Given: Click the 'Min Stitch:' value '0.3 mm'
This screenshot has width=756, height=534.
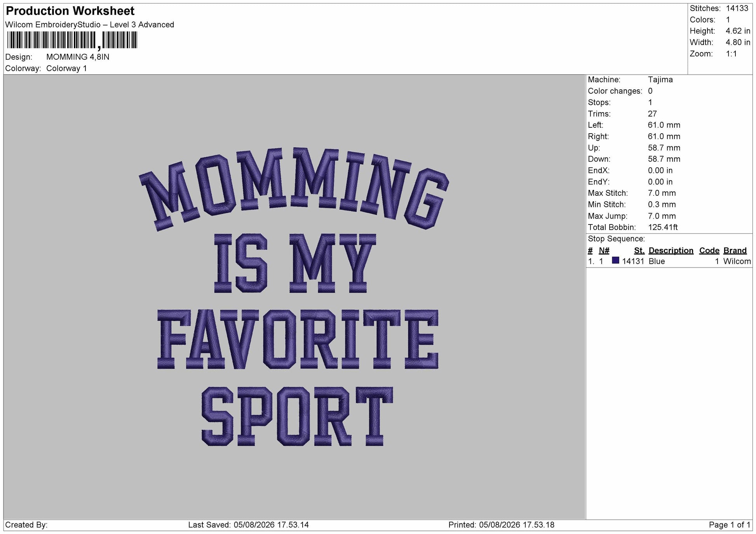Looking at the screenshot, I should click(x=662, y=204).
